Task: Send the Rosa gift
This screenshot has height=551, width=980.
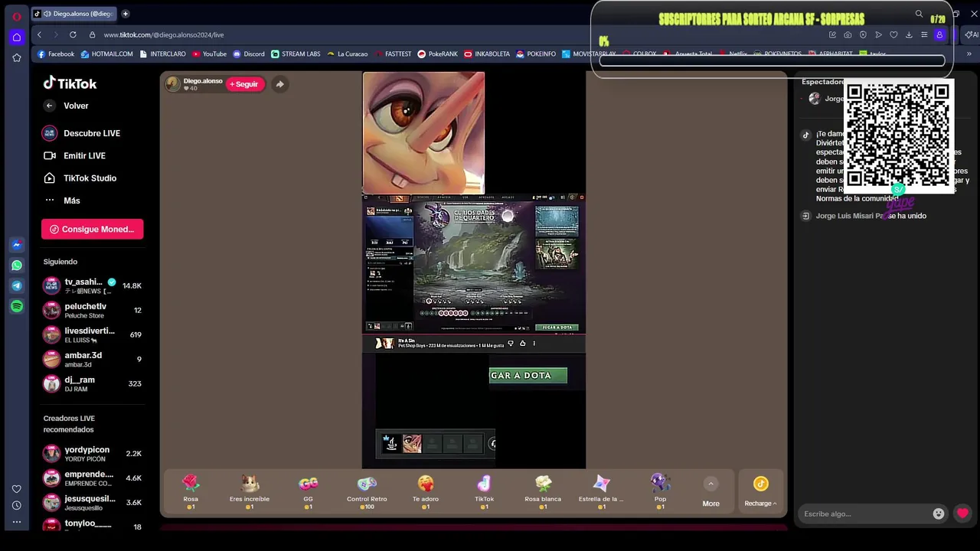Action: tap(191, 492)
